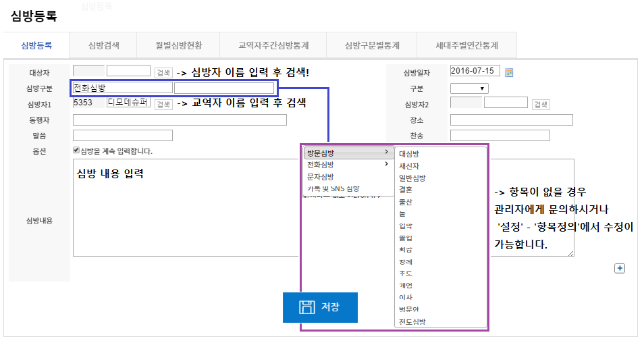Choose 추도 from the submenu
644x341 pixels.
click(x=406, y=273)
